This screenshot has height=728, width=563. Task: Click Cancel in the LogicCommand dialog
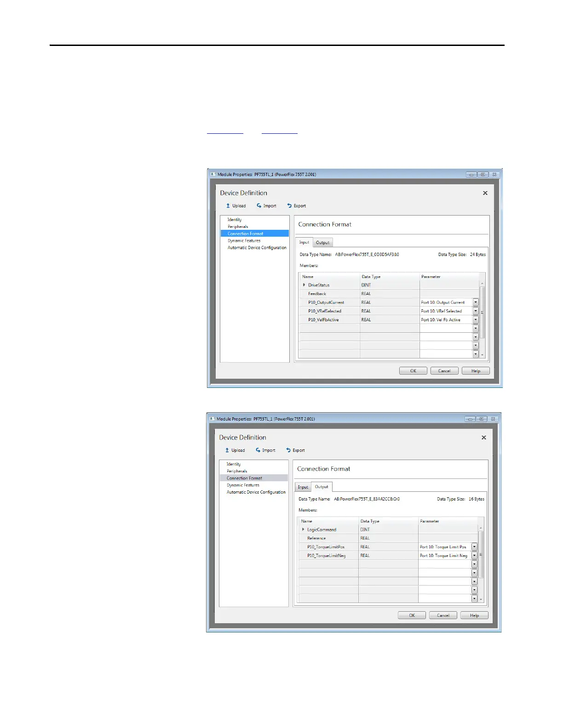(x=443, y=615)
